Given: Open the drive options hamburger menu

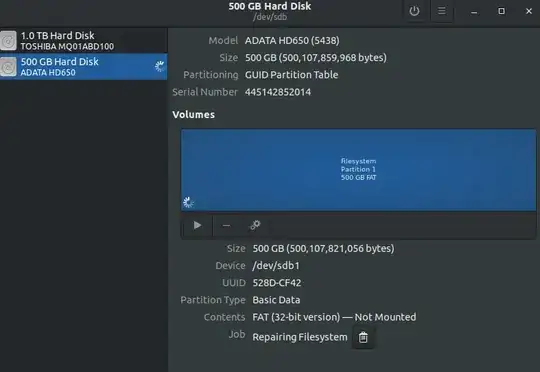Looking at the screenshot, I should click(x=442, y=11).
